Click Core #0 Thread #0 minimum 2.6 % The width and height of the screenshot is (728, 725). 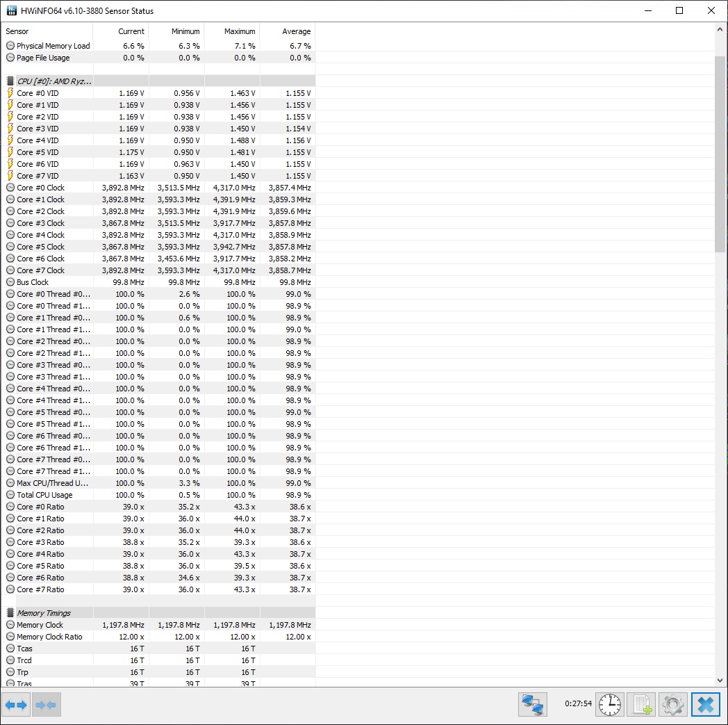pyautogui.click(x=189, y=294)
